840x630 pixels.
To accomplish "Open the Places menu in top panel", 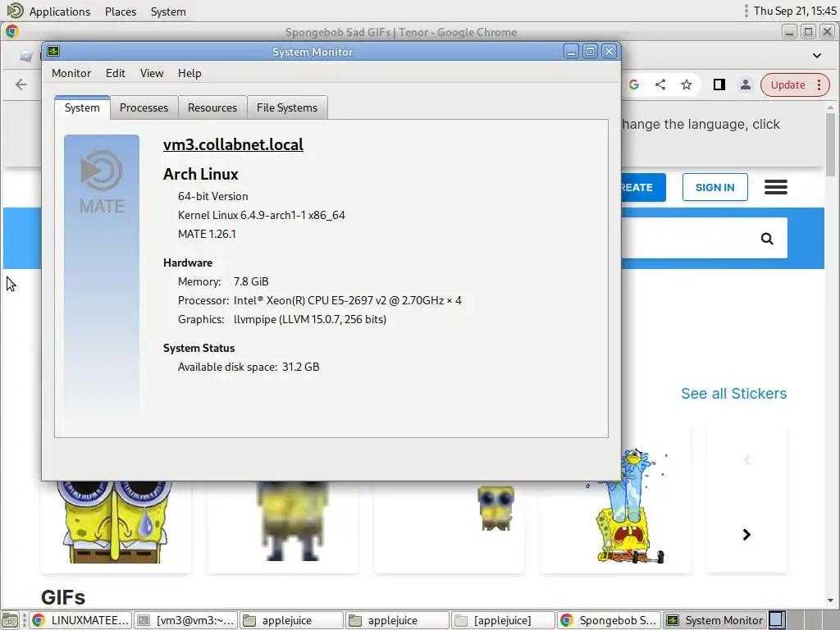I will [121, 11].
